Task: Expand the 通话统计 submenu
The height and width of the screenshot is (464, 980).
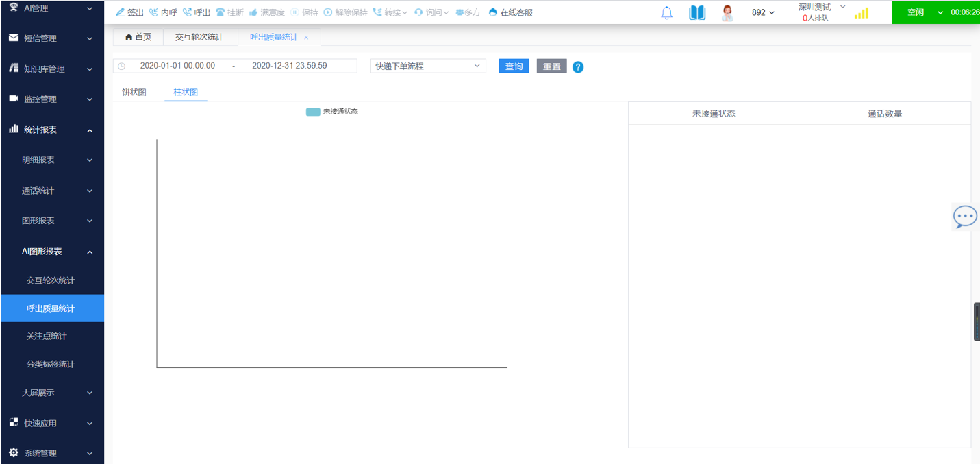Action: 52,191
